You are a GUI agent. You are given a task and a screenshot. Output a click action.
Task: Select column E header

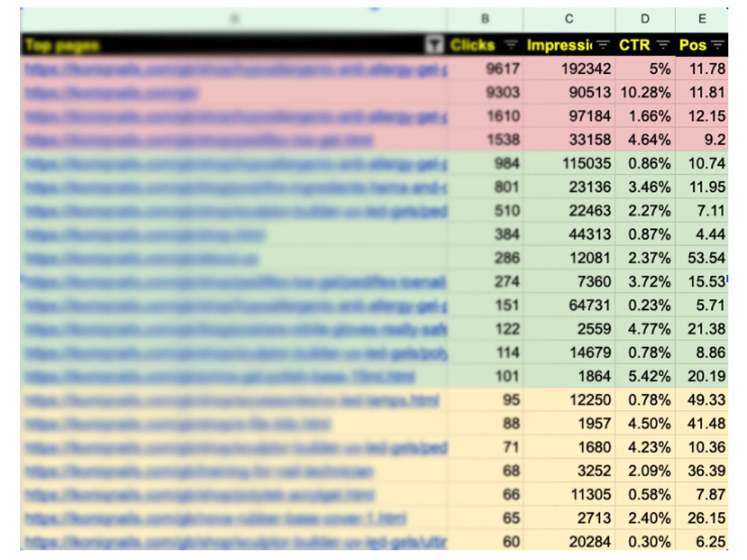[701, 19]
